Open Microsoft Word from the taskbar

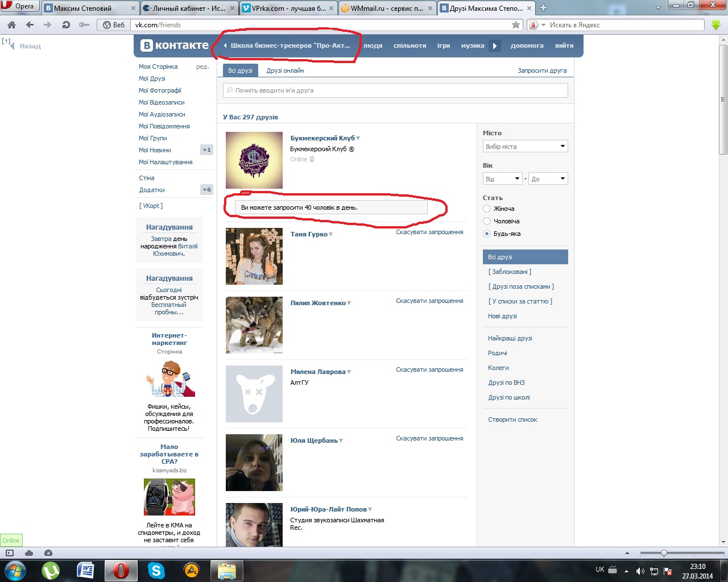(86, 571)
